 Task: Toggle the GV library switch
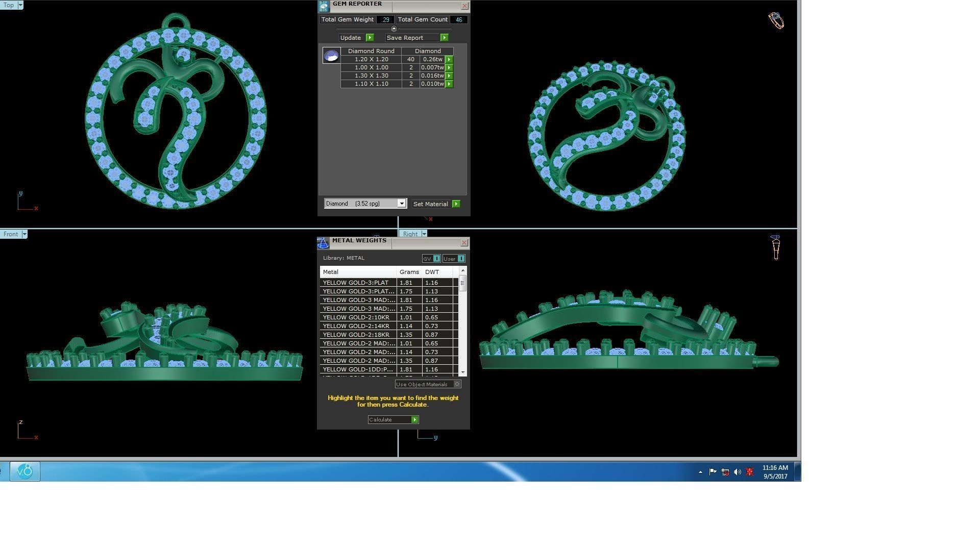[x=436, y=259]
